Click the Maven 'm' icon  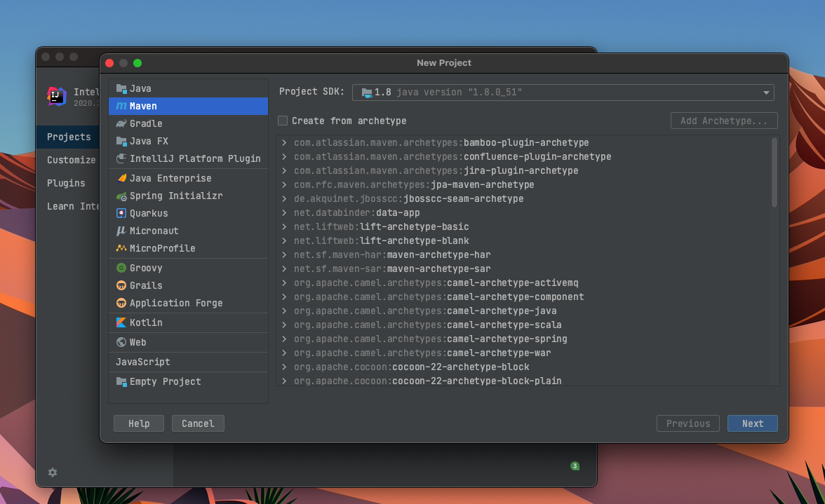click(x=121, y=106)
